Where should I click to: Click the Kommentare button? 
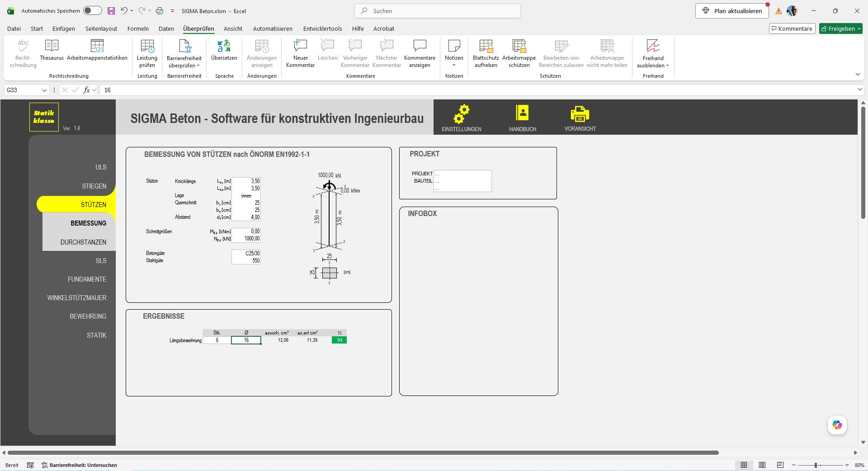[792, 28]
